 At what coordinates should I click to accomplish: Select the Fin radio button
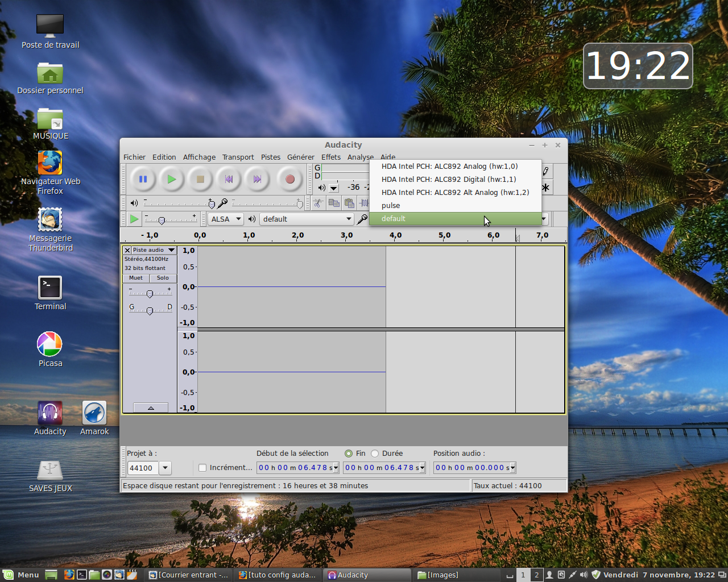coord(349,454)
